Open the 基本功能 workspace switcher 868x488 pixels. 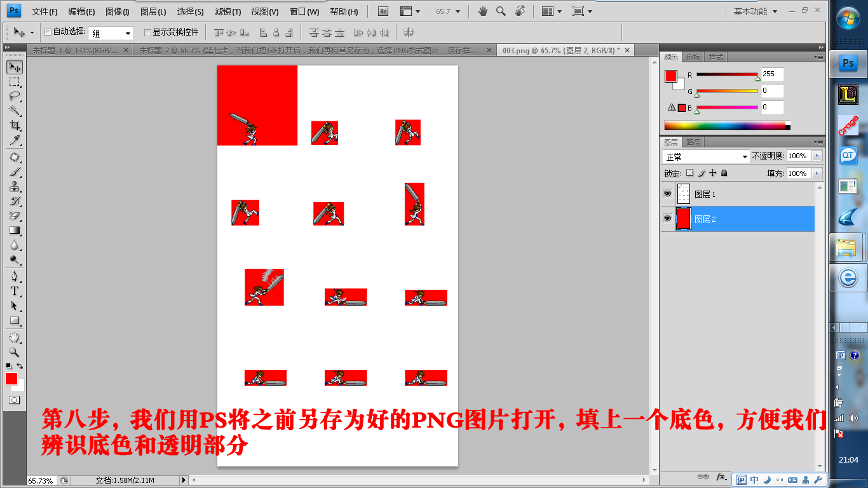click(756, 11)
